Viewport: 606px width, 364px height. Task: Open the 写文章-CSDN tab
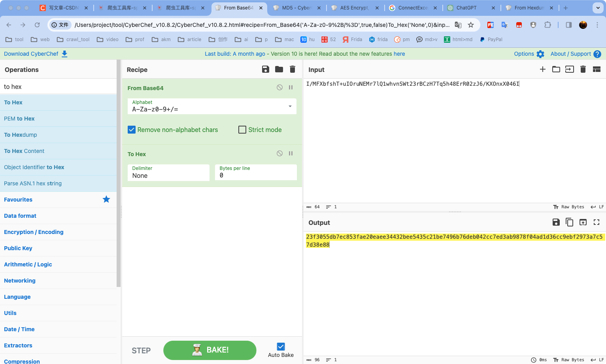(63, 8)
